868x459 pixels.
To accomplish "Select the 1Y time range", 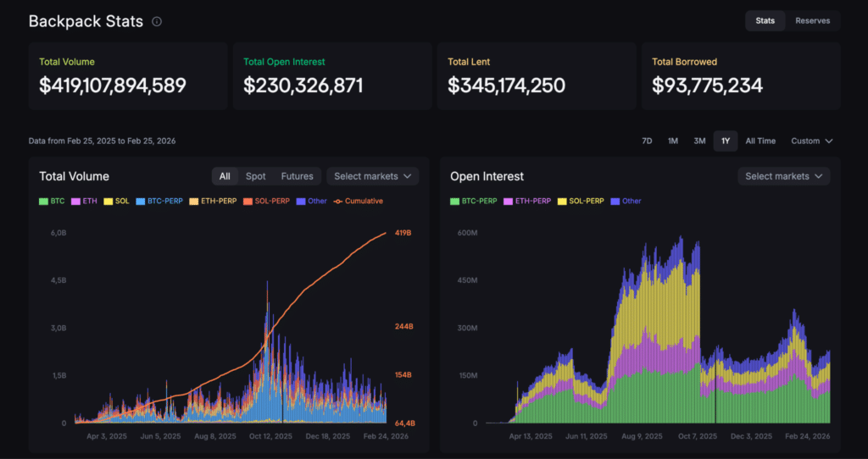I will coord(726,141).
